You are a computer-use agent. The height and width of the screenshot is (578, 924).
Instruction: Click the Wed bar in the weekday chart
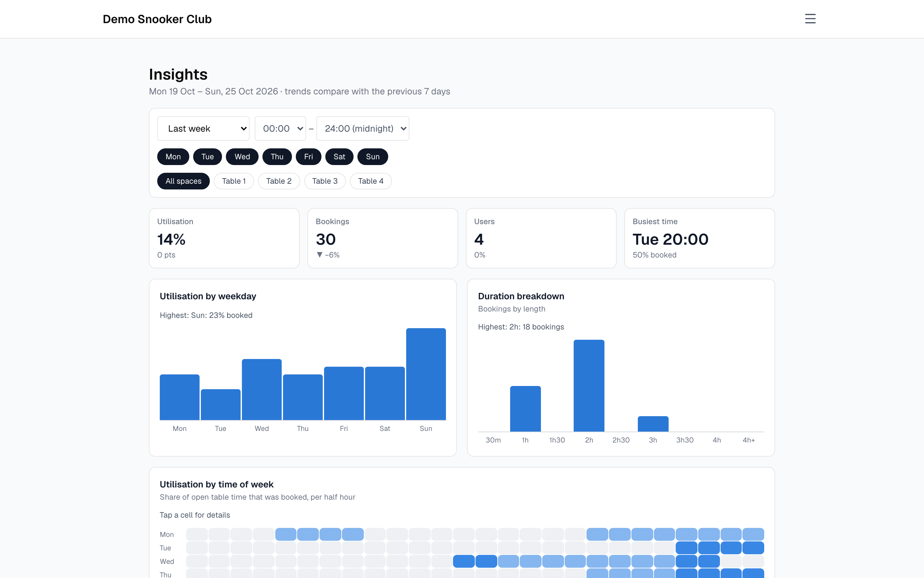coord(261,389)
